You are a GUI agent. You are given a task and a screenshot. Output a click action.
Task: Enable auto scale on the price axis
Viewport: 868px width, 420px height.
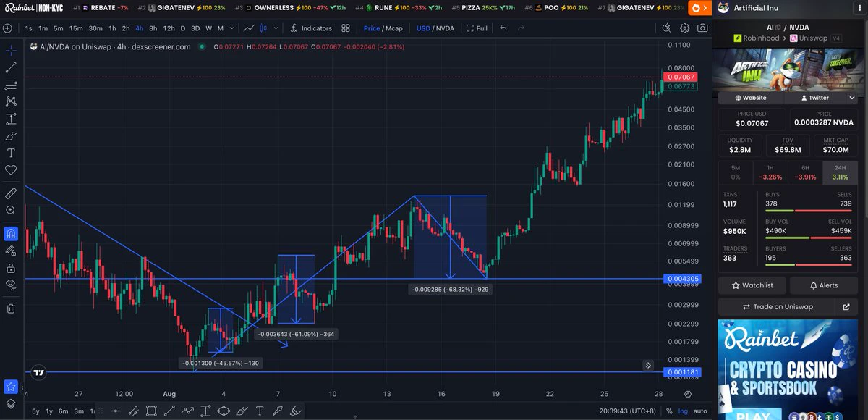(x=700, y=411)
